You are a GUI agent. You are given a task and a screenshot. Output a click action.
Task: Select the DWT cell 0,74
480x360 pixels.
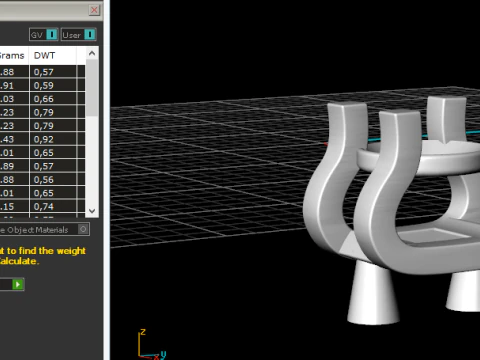click(53, 206)
